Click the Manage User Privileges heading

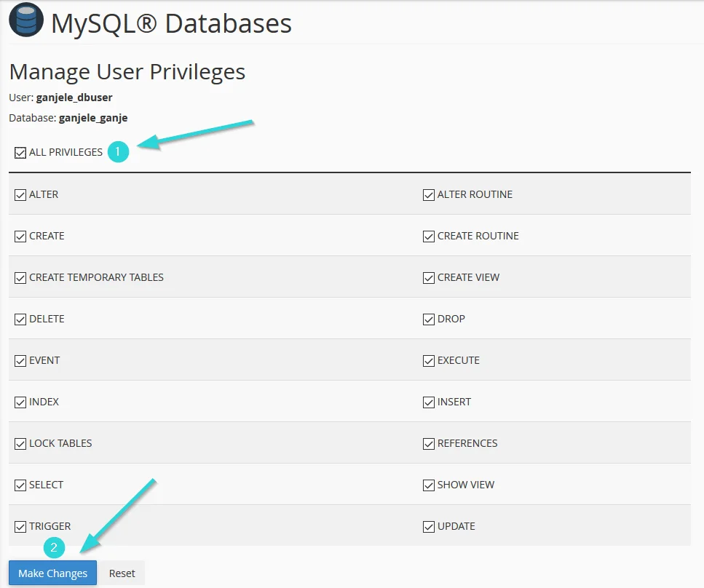[127, 72]
